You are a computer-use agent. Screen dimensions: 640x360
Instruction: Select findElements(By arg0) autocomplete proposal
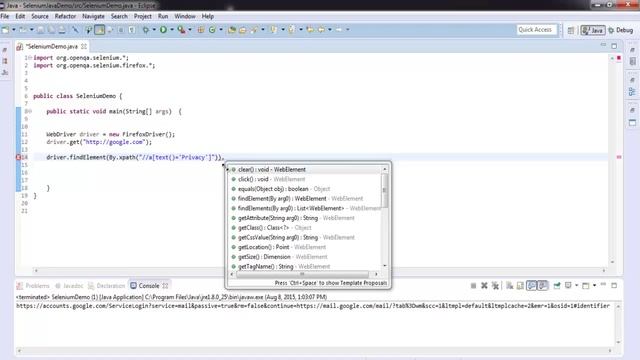(305, 208)
